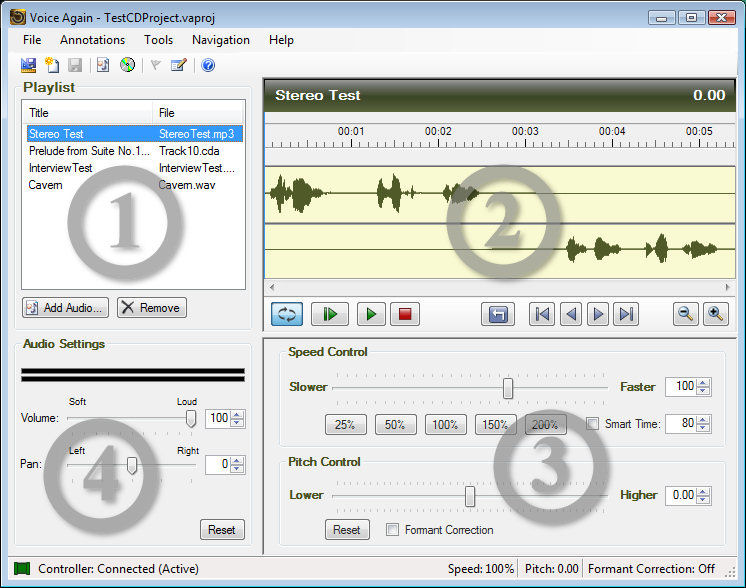Select Cavern playlist row
The width and height of the screenshot is (746, 588).
[x=135, y=185]
